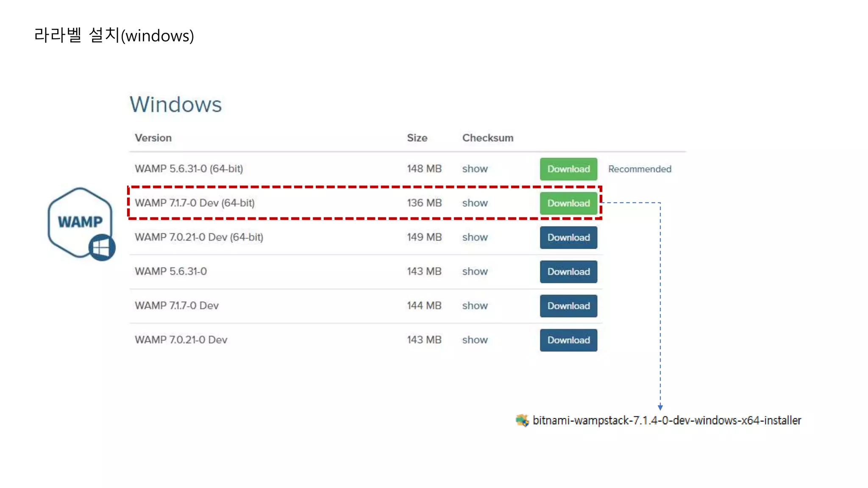Show checksum for the 32-bit WAMP 5.6.31-0

tap(475, 272)
